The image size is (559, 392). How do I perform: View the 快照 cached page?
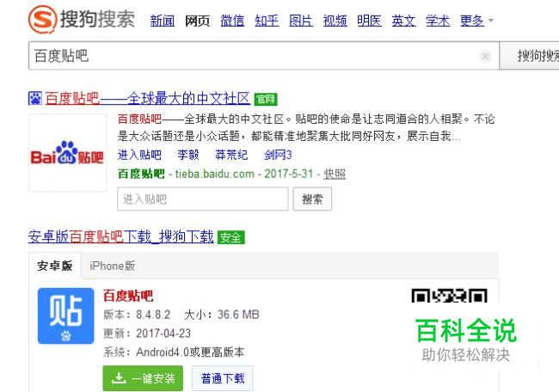click(x=335, y=174)
